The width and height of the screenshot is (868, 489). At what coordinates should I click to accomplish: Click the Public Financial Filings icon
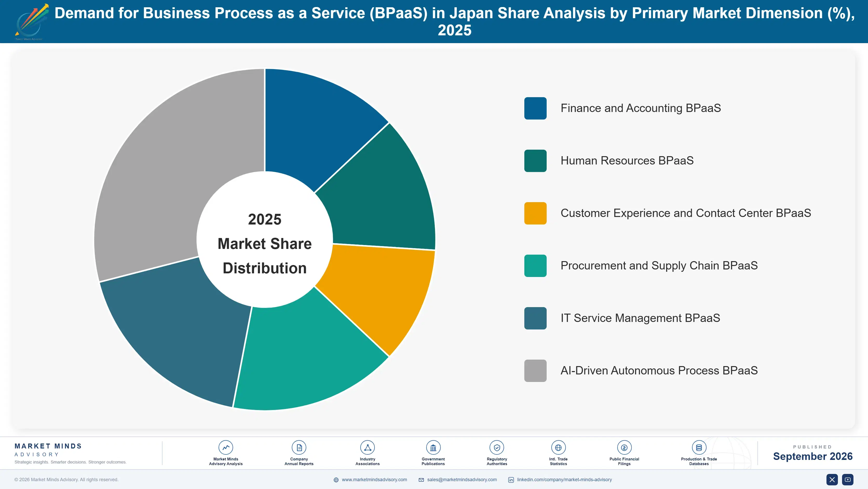tap(624, 447)
